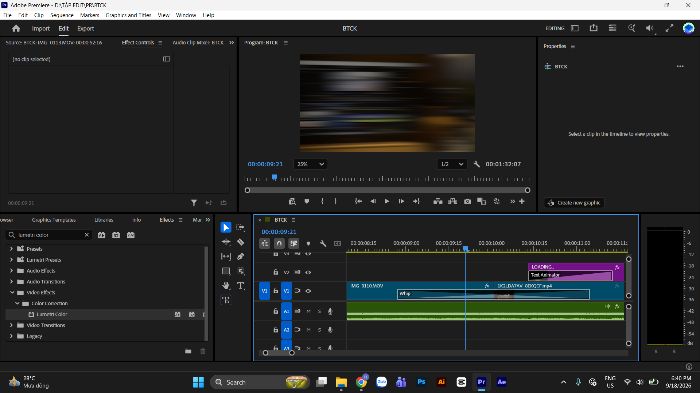Select the Razor tool
The image size is (700, 393).
(240, 242)
